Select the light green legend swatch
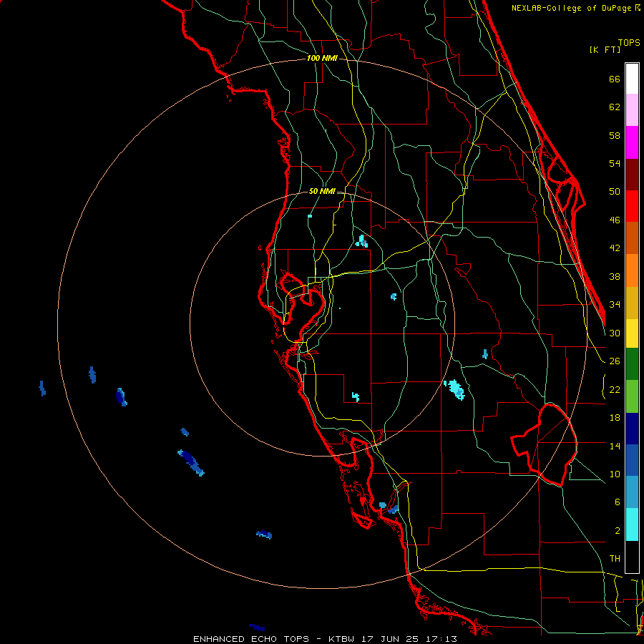The height and width of the screenshot is (644, 644). pyautogui.click(x=632, y=396)
